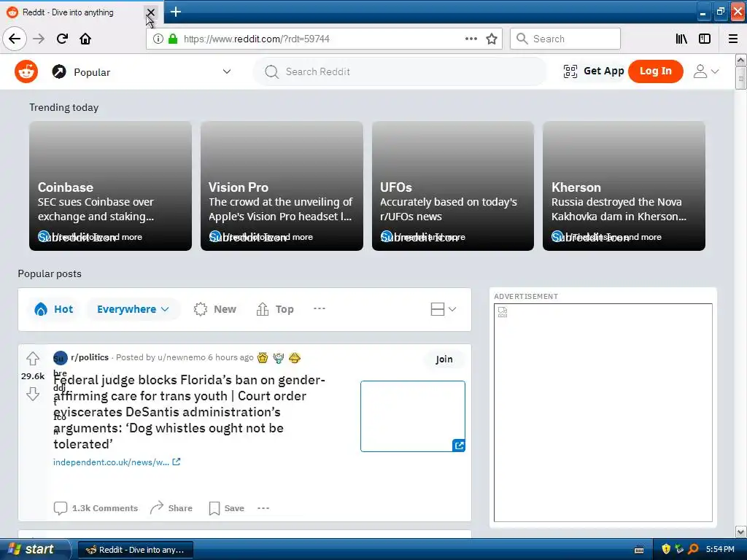Open the Kherson trending card
The width and height of the screenshot is (747, 560).
point(624,186)
